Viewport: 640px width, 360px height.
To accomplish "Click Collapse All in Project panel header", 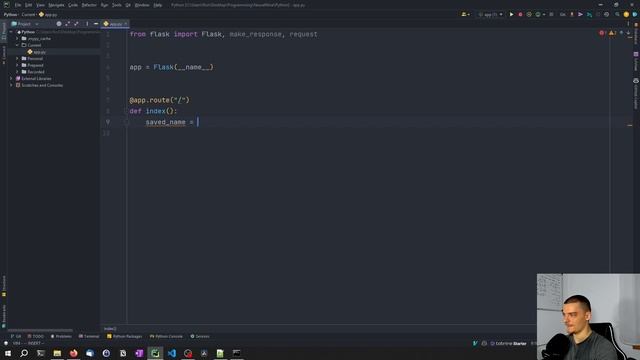I will tap(76, 24).
